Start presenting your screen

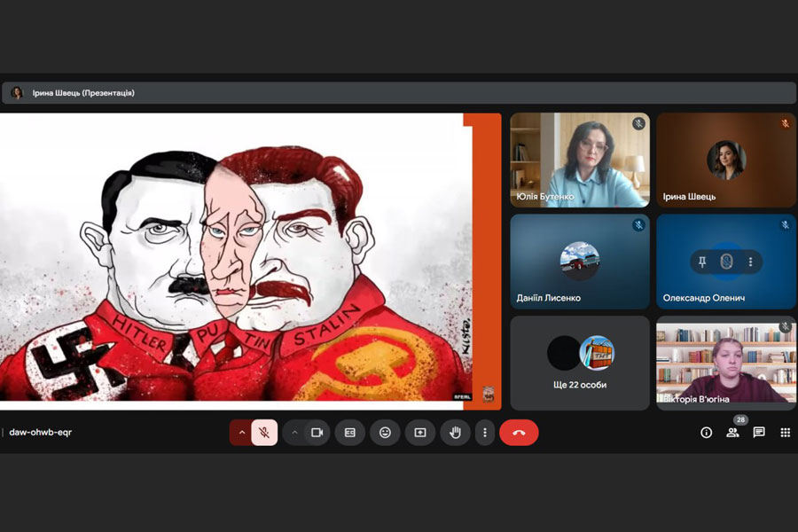point(420,433)
